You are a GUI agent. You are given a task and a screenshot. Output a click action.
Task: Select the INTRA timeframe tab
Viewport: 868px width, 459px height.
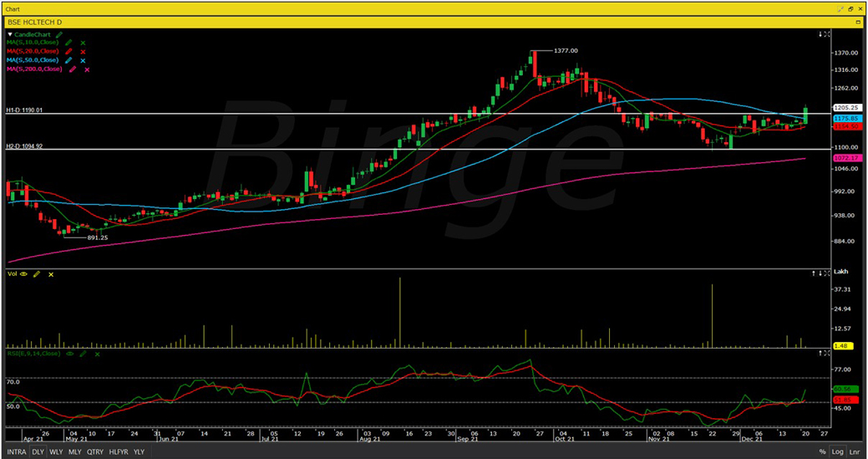17,451
